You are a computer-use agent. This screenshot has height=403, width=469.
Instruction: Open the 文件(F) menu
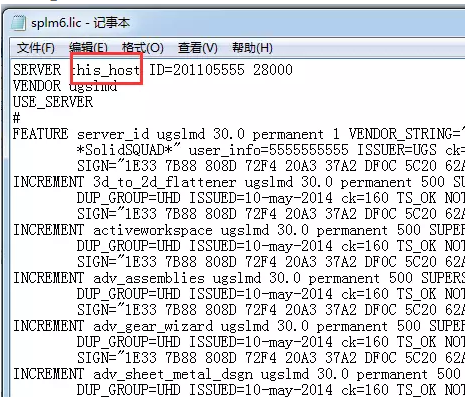(36, 48)
